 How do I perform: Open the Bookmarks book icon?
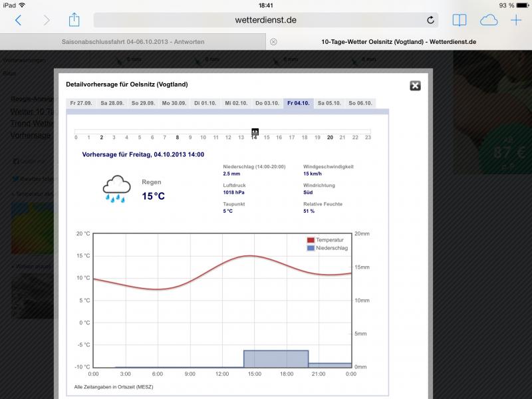coord(460,20)
